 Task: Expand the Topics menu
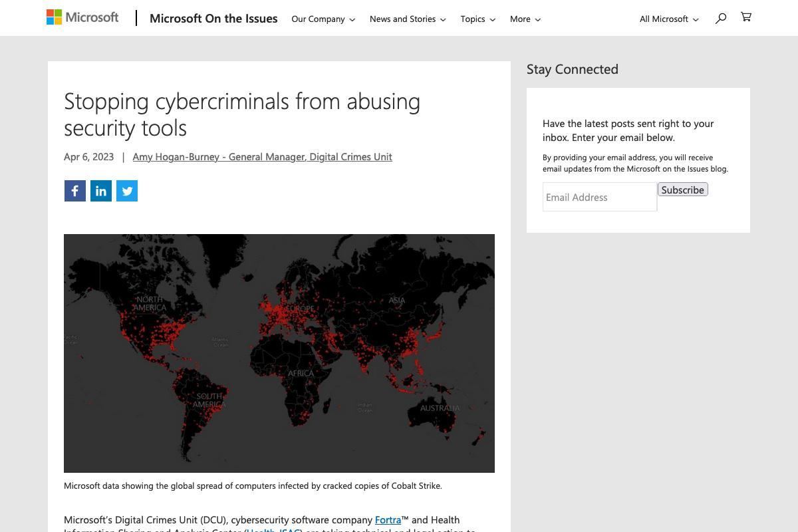[x=478, y=19]
